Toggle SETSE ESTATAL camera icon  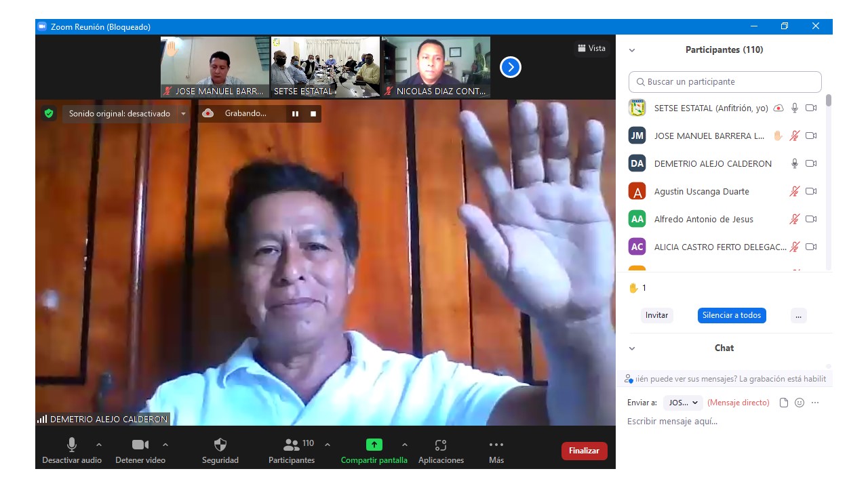click(x=811, y=108)
